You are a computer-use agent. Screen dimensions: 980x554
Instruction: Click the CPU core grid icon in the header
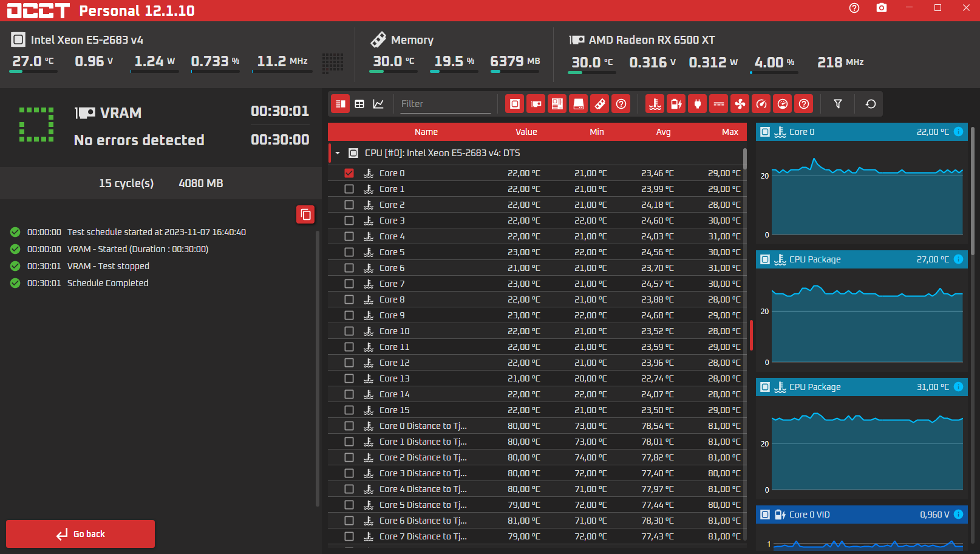333,63
